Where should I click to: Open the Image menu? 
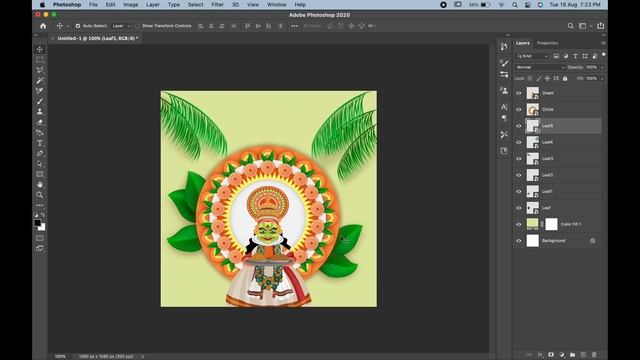pyautogui.click(x=131, y=4)
